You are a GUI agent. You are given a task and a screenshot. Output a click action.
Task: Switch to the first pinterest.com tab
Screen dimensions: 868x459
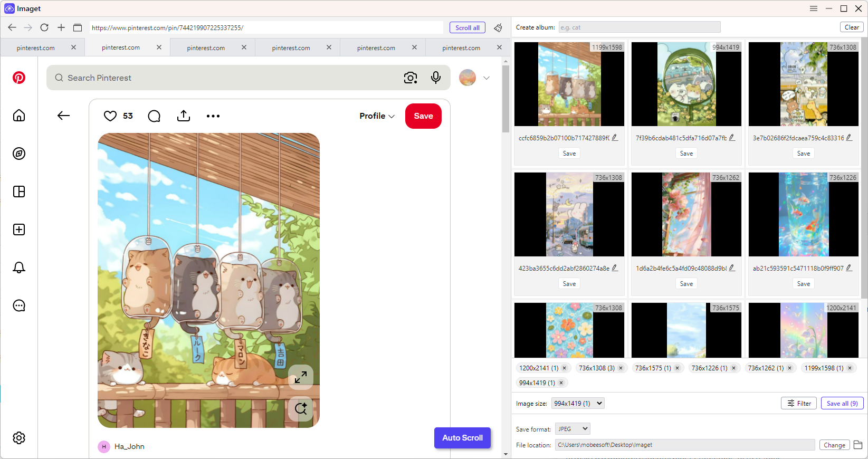(35, 47)
